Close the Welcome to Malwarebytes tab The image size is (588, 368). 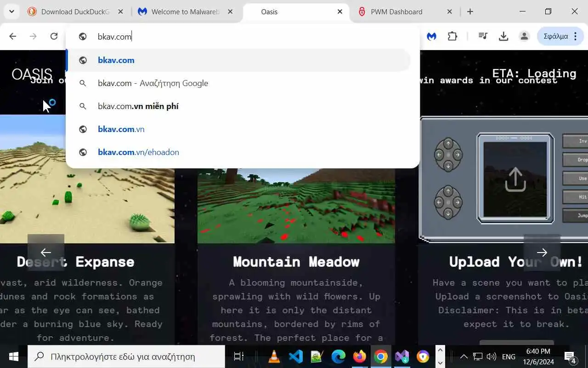click(x=230, y=11)
